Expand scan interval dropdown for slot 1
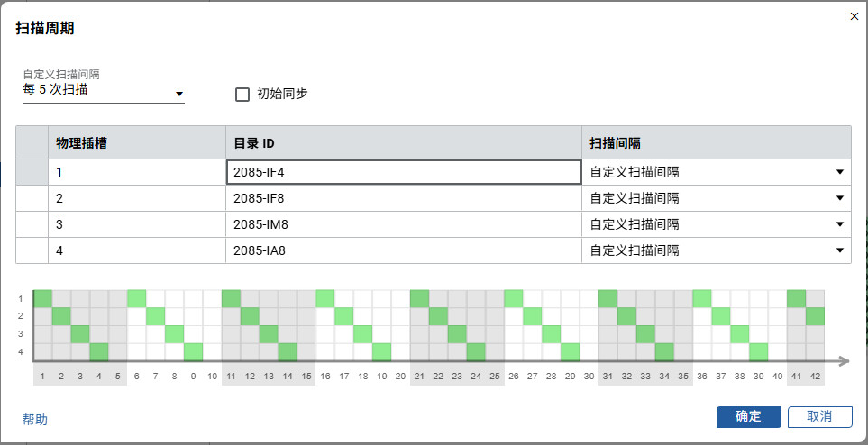 click(839, 172)
